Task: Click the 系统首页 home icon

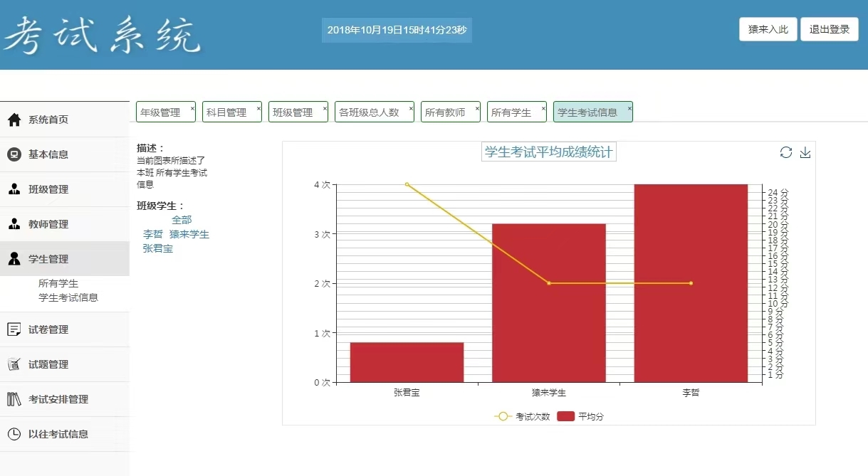Action: 16,120
